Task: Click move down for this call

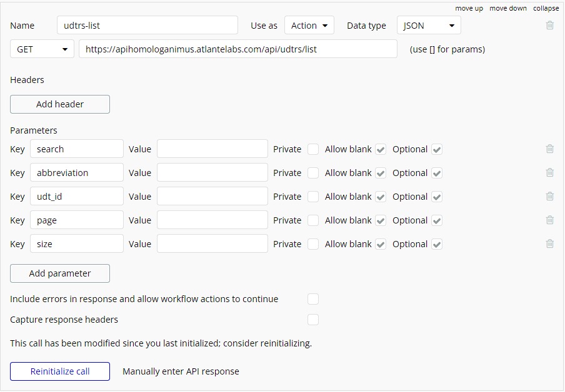Action: coord(507,8)
